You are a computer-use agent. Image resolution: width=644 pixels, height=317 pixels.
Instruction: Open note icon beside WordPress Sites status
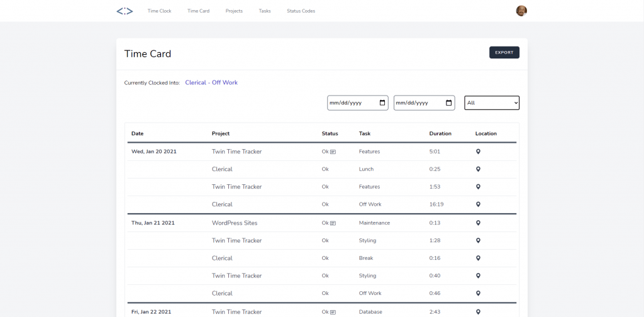tap(333, 223)
